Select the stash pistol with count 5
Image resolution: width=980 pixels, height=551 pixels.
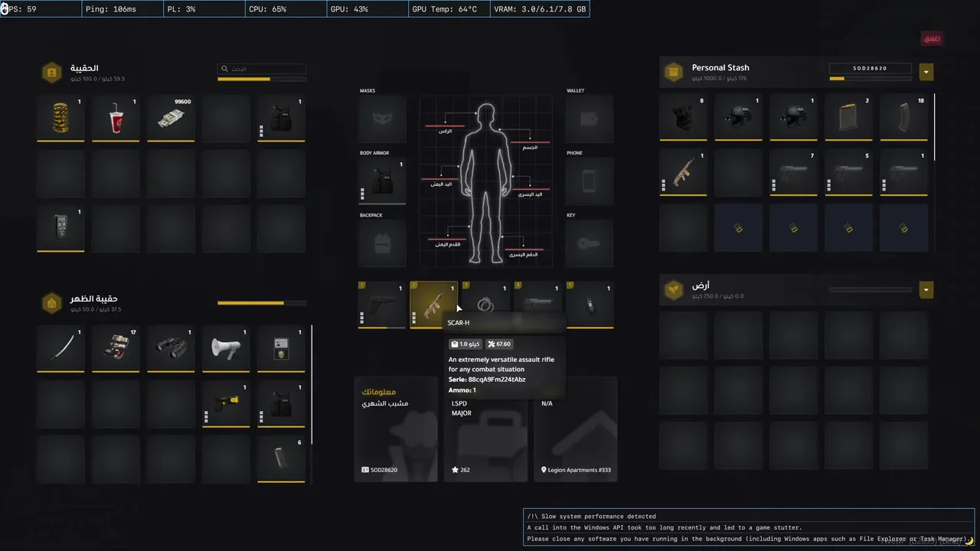[x=849, y=173]
